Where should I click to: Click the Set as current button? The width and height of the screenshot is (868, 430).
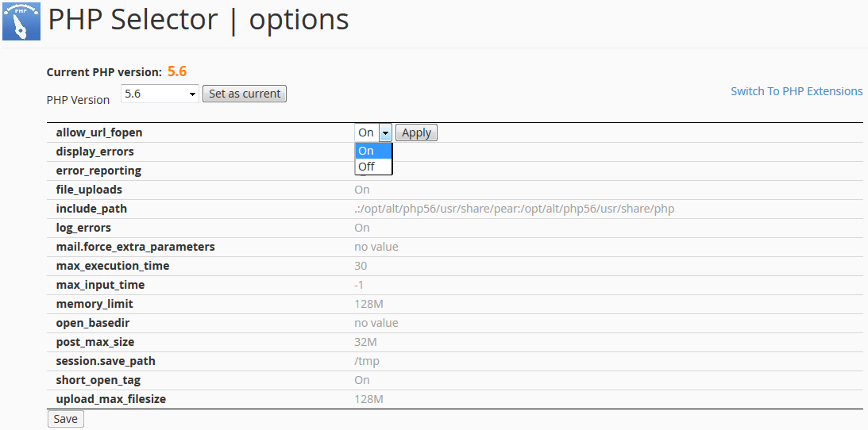(245, 94)
